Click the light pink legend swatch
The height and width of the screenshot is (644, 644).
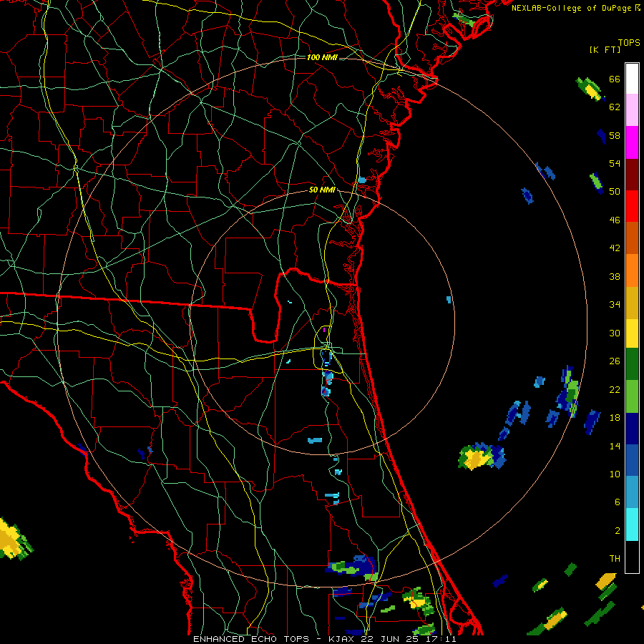(x=632, y=110)
